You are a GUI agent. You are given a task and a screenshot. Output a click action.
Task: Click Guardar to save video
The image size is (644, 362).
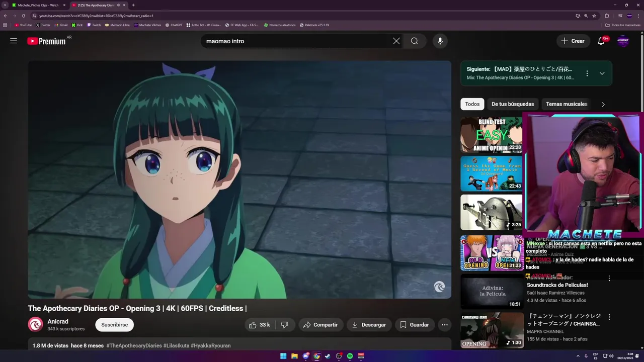tap(415, 325)
